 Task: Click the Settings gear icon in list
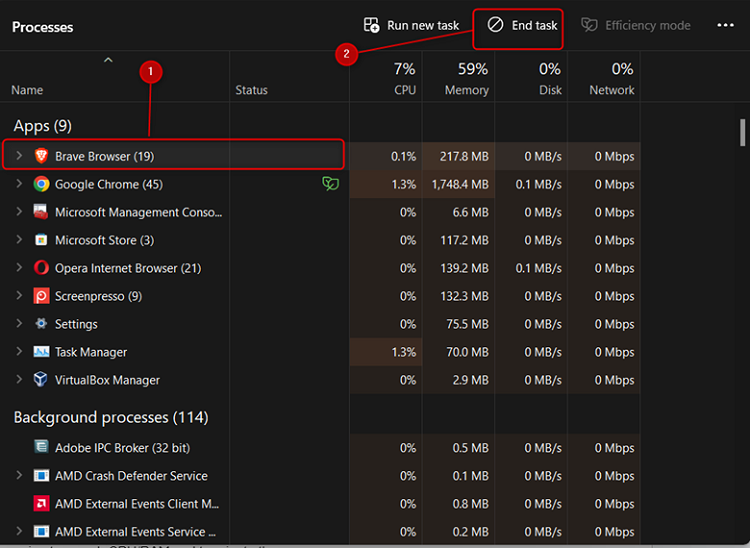[x=41, y=324]
